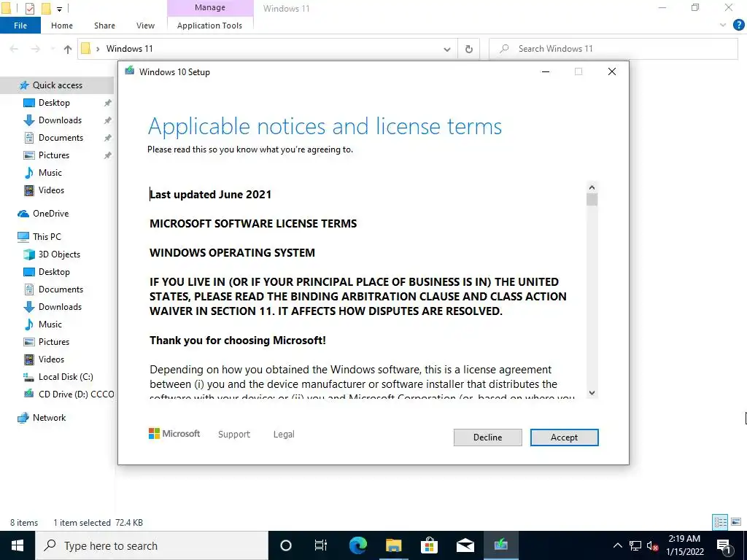Screen dimensions: 747x560
Task: Open Downloads under This PC
Action: point(60,307)
